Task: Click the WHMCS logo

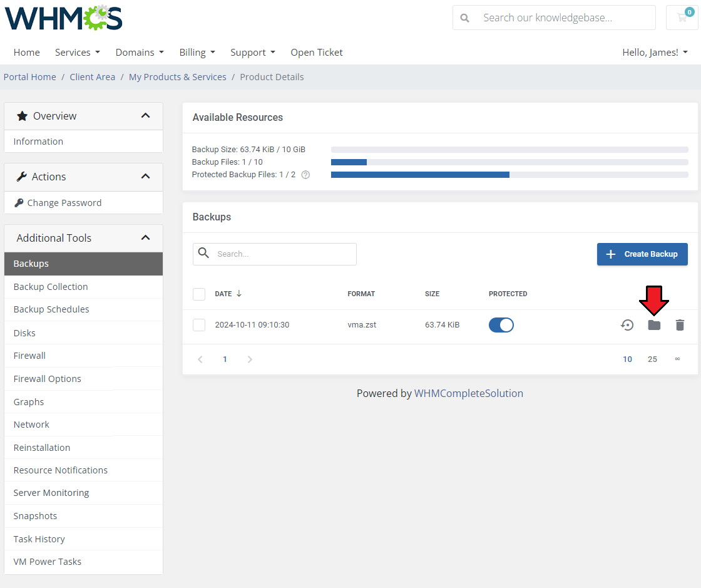Action: point(63,18)
